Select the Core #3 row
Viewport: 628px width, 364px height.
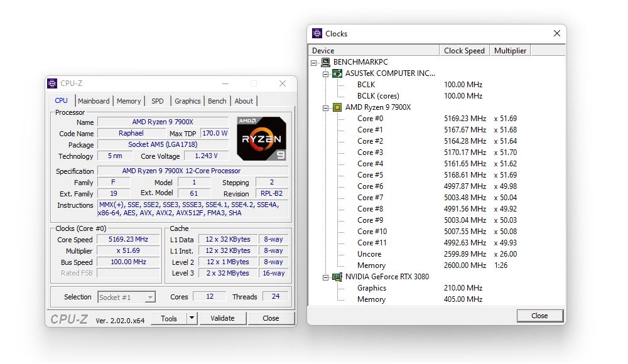click(437, 152)
